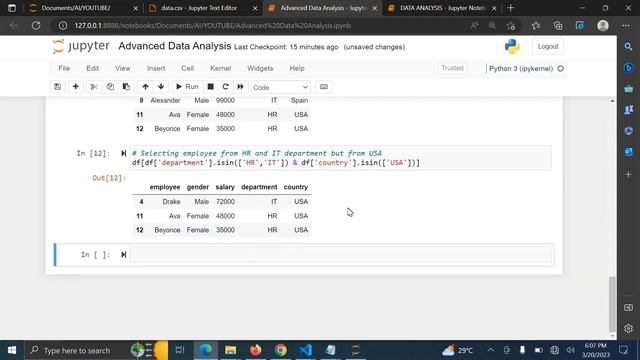Refresh the page

coord(36,26)
